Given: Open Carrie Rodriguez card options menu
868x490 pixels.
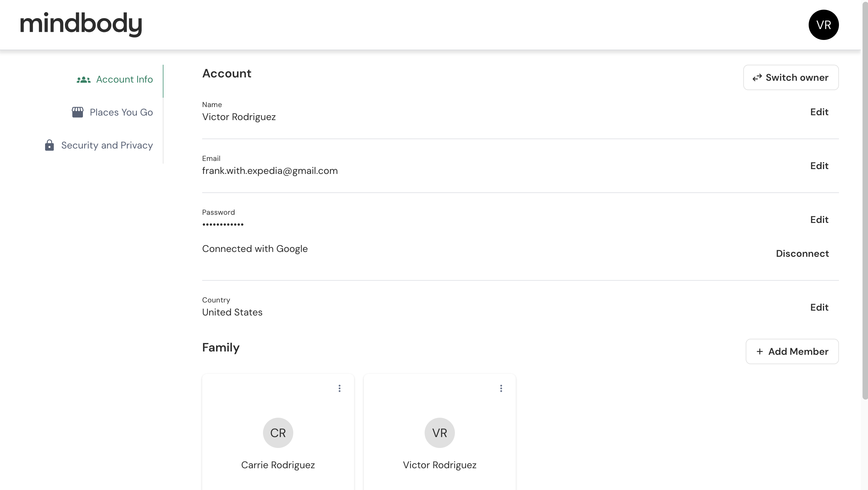Looking at the screenshot, I should (x=339, y=388).
